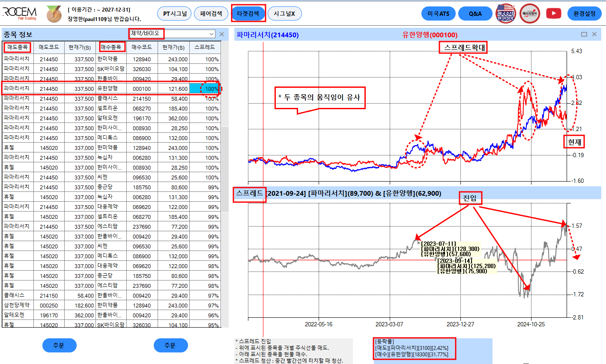Click the 5.43 price axis value

click(x=576, y=51)
